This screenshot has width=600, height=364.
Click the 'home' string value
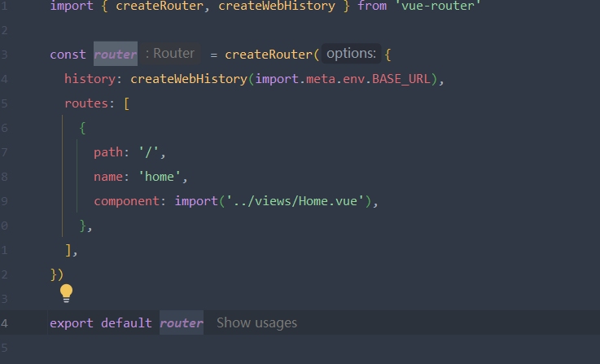[x=160, y=177]
